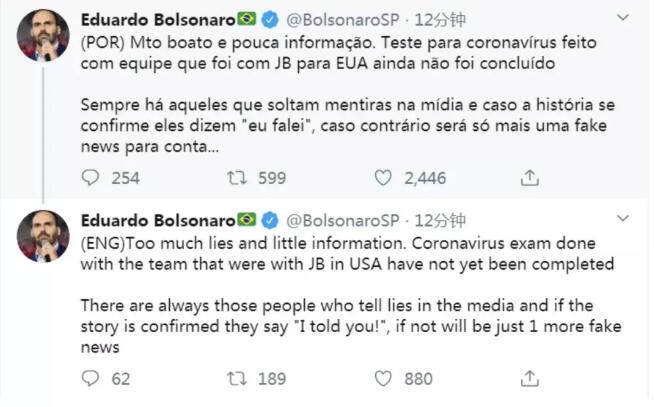Like the English tweet
The height and width of the screenshot is (407, 654).
click(x=383, y=379)
